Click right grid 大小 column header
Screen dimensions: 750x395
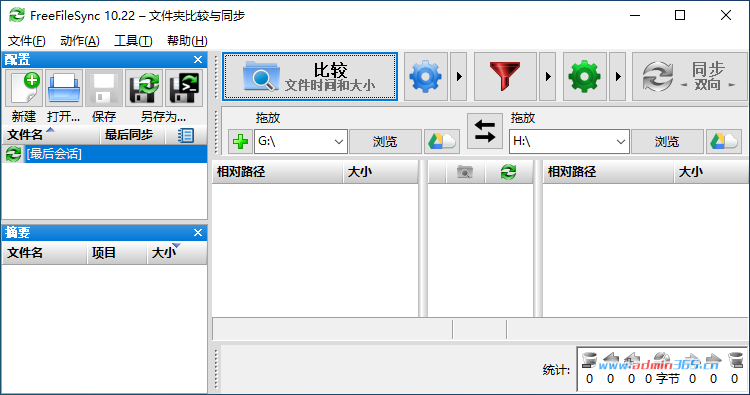712,172
